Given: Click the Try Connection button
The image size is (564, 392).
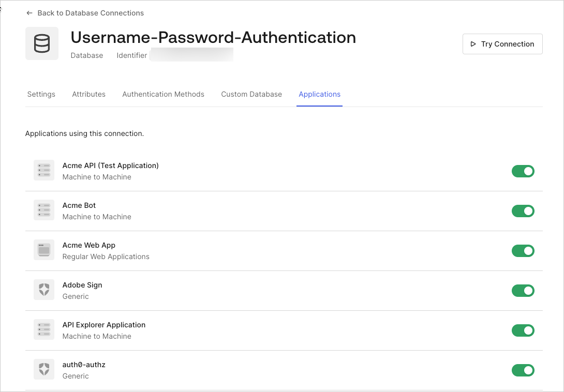Looking at the screenshot, I should [x=502, y=44].
